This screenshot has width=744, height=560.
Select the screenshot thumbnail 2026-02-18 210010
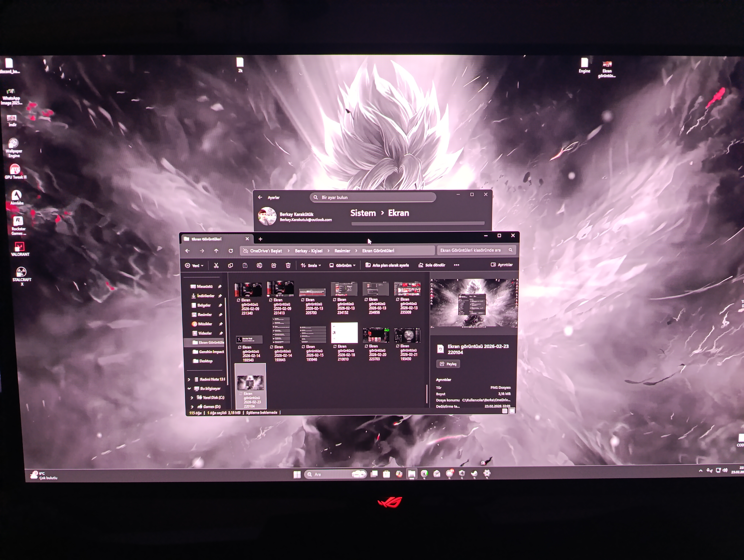coord(344,341)
